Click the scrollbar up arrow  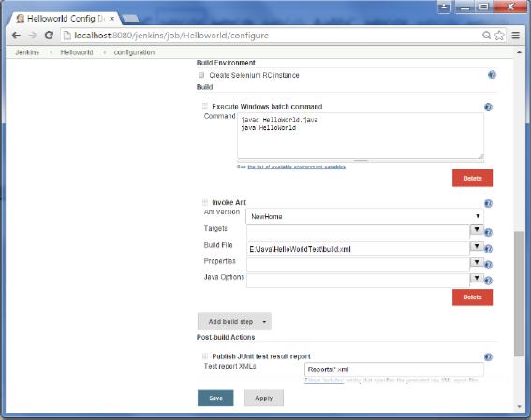[x=519, y=52]
